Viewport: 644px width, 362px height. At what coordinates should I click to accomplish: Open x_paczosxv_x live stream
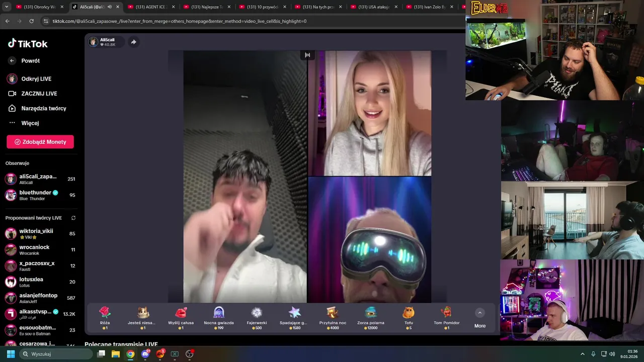point(39,266)
